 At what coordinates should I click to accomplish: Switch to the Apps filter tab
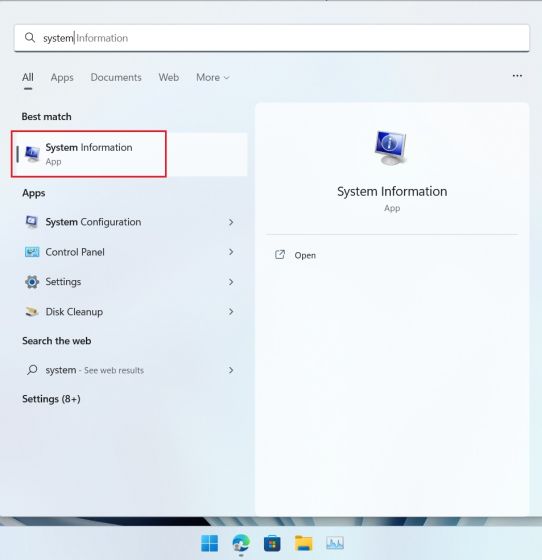[x=62, y=78]
